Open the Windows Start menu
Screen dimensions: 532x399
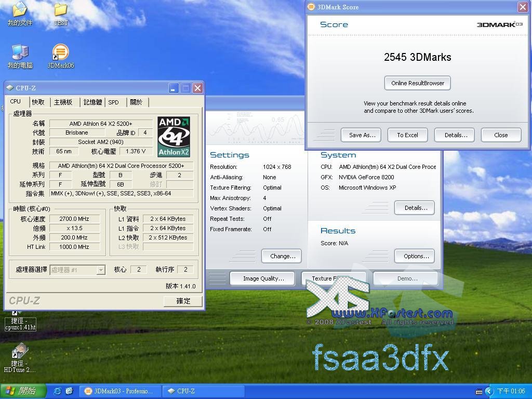23,391
